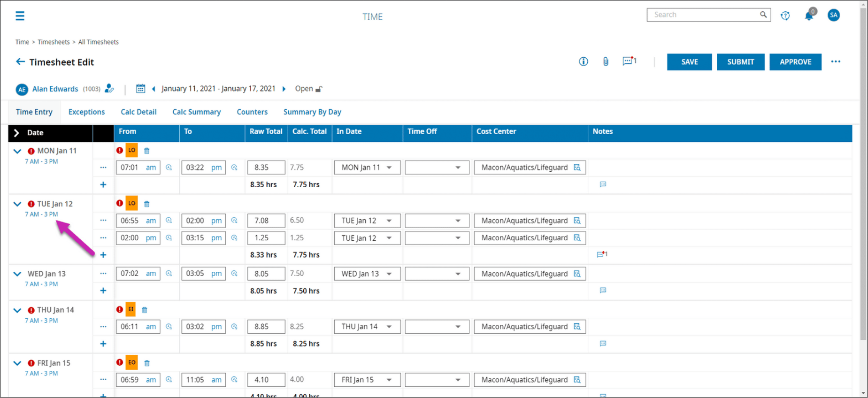The width and height of the screenshot is (868, 398).
Task: Open the pay period calendar icon
Action: click(140, 88)
